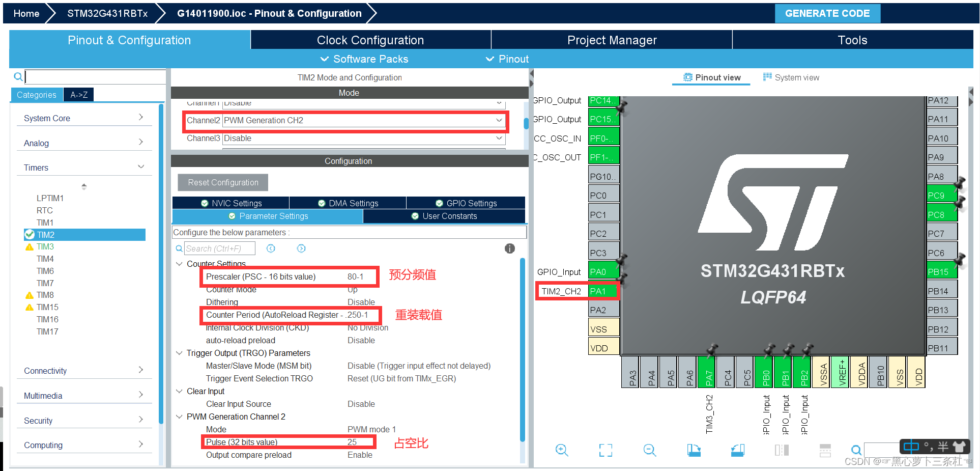Image resolution: width=980 pixels, height=471 pixels.
Task: Open the User Constants tab
Action: (x=444, y=216)
